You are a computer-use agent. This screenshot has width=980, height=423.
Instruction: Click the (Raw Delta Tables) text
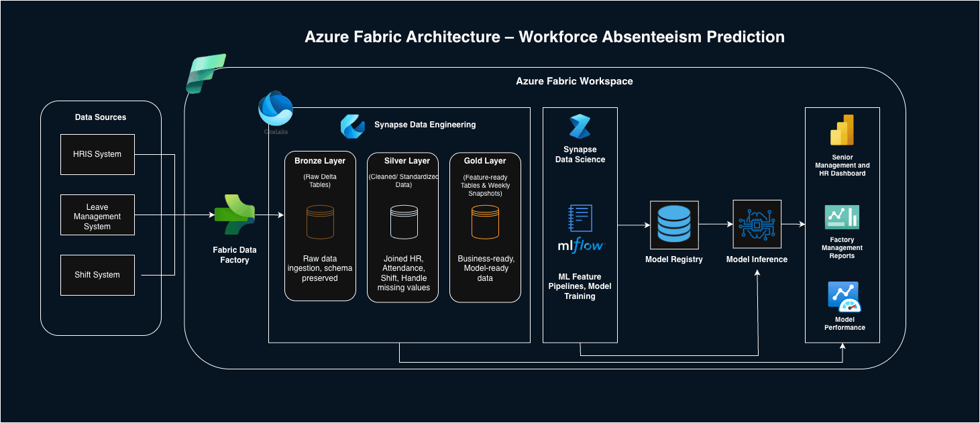coord(320,181)
